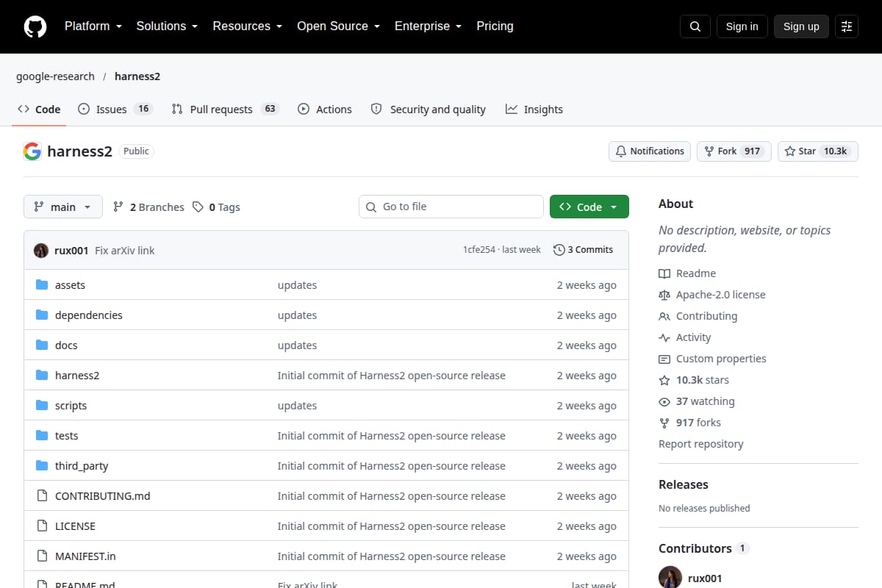The width and height of the screenshot is (882, 588).
Task: Open Apache-2.0 license link
Action: click(712, 295)
